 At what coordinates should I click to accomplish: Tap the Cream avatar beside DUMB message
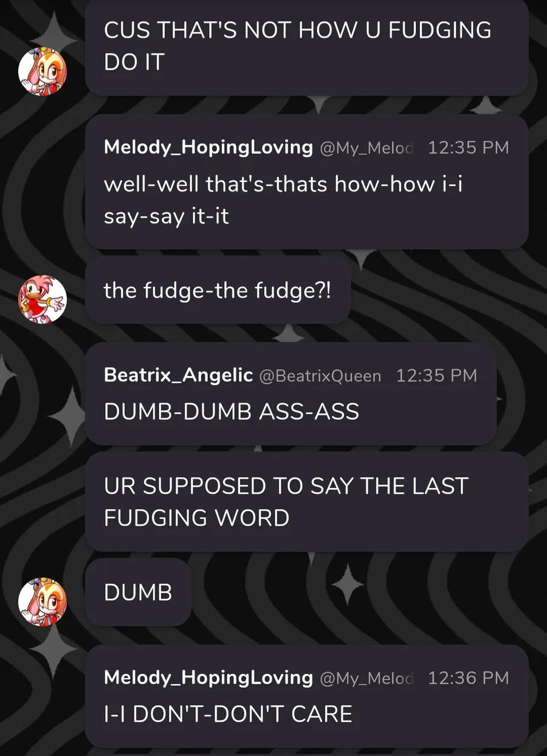click(x=42, y=602)
